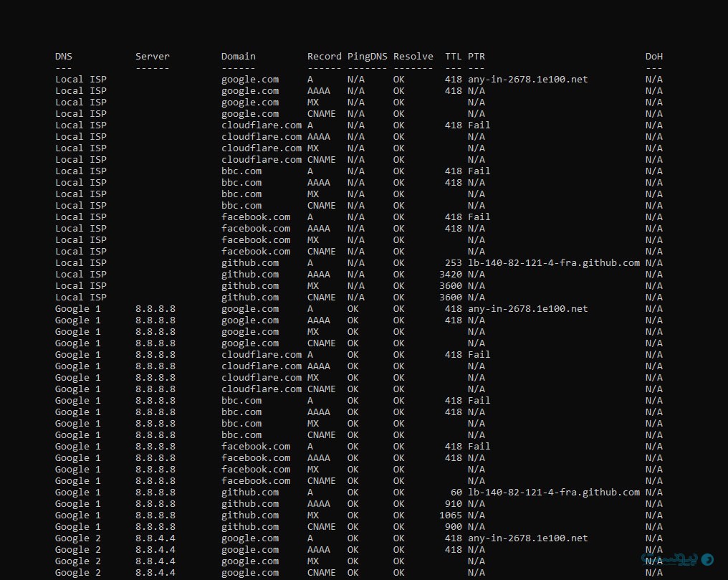Click Local ISP github.com A record PTR hostname
The width and height of the screenshot is (728, 580).
(x=553, y=263)
